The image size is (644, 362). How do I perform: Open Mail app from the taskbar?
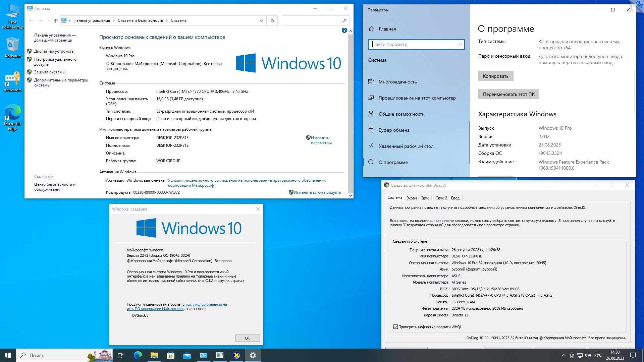point(187,355)
